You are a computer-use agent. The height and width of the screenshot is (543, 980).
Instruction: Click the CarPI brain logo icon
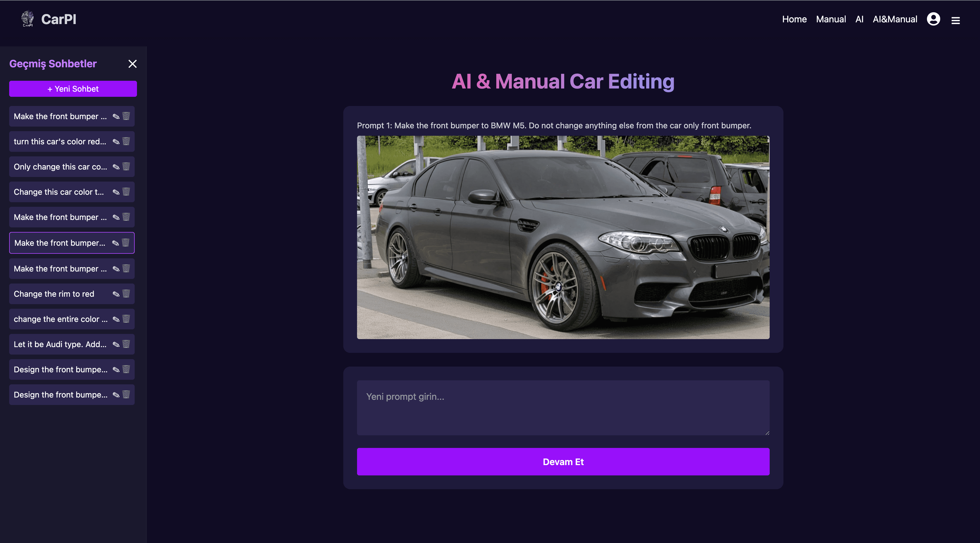pos(28,19)
